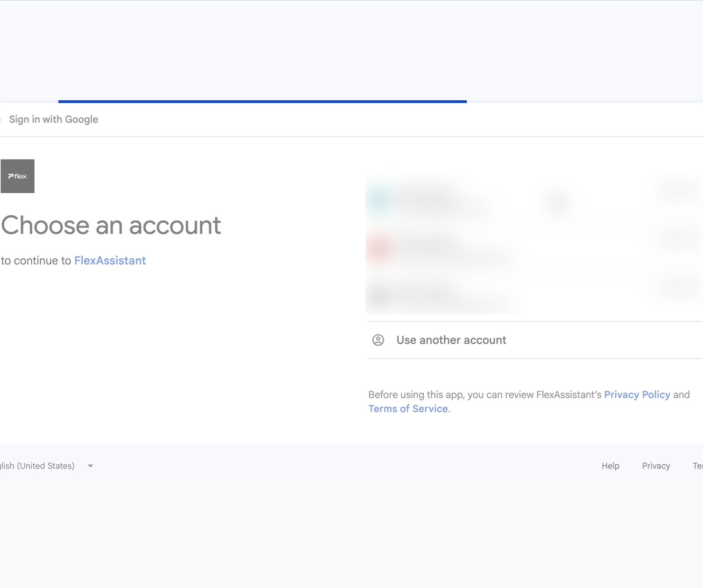Click the Choose an account heading
The width and height of the screenshot is (703, 588).
tap(111, 226)
